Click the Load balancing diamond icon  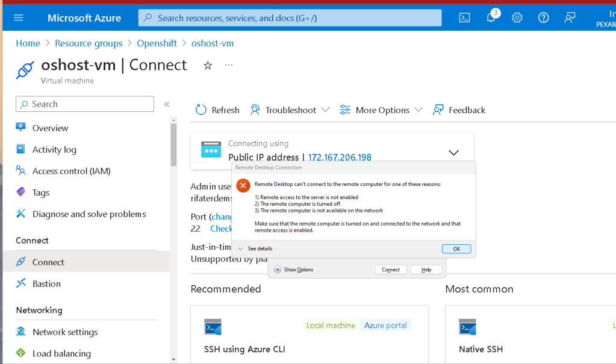click(21, 353)
